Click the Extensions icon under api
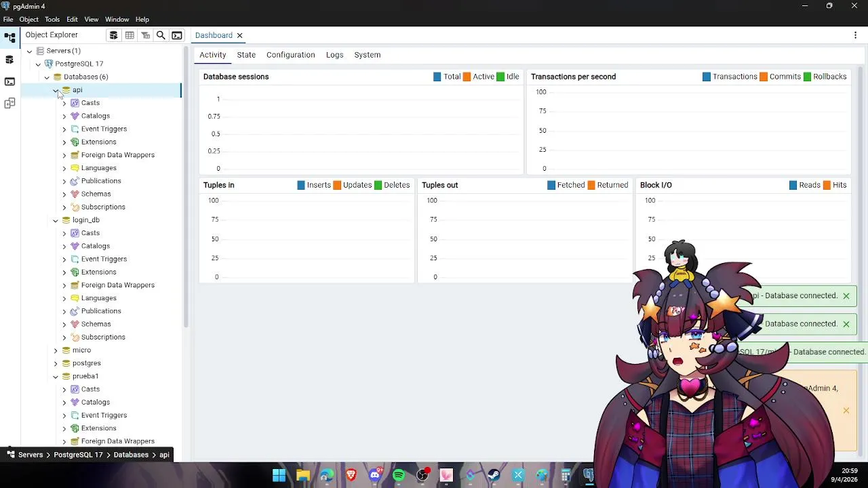The height and width of the screenshot is (488, 868). 75,142
